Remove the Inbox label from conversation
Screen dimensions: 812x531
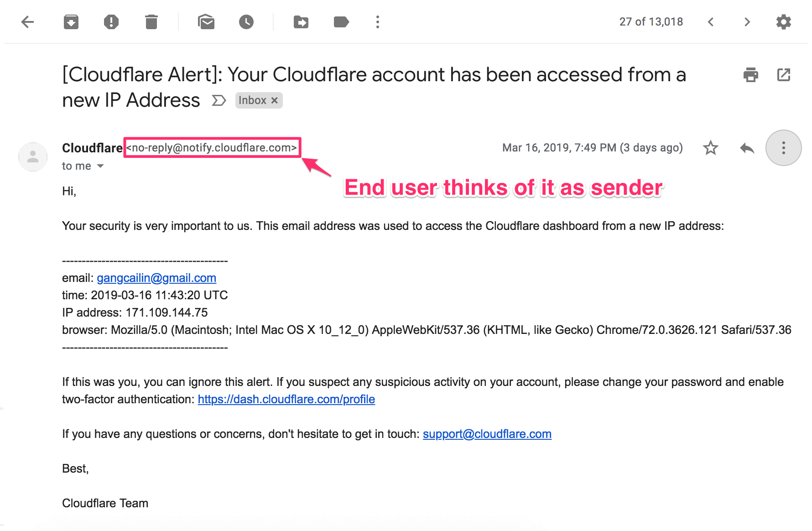(x=275, y=100)
